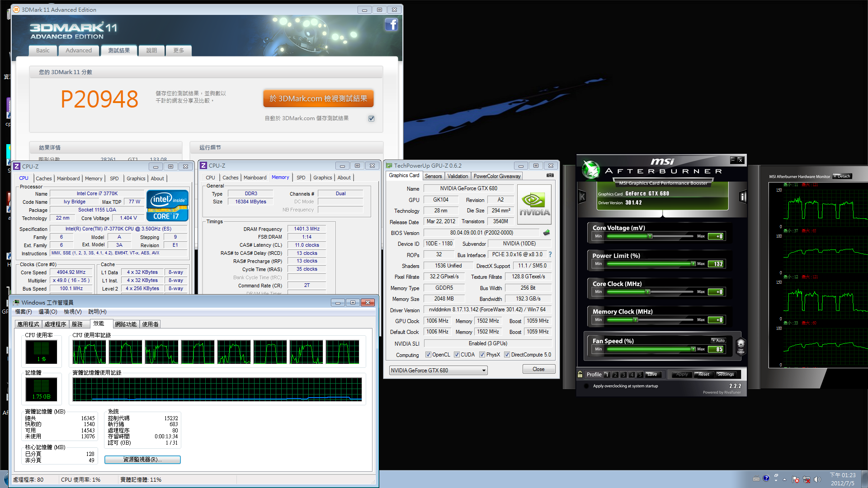
Task: Click the CPU-Z Z icon in Memory window title
Action: [x=203, y=166]
